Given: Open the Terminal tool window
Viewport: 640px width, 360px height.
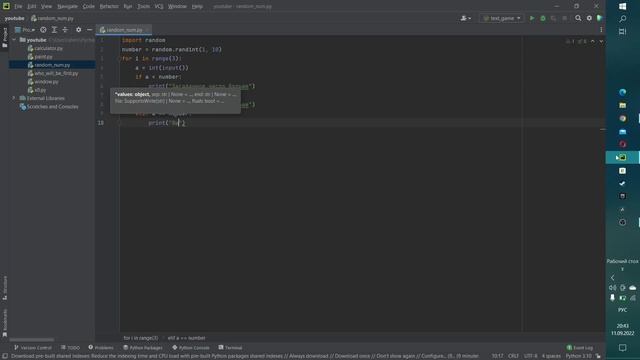Looking at the screenshot, I should (x=230, y=348).
